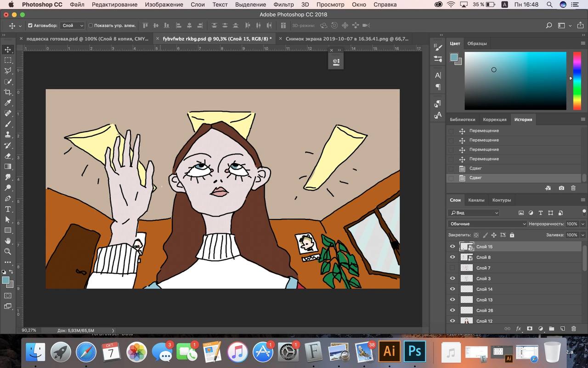Select the History Brush tool
588x368 pixels.
click(8, 145)
